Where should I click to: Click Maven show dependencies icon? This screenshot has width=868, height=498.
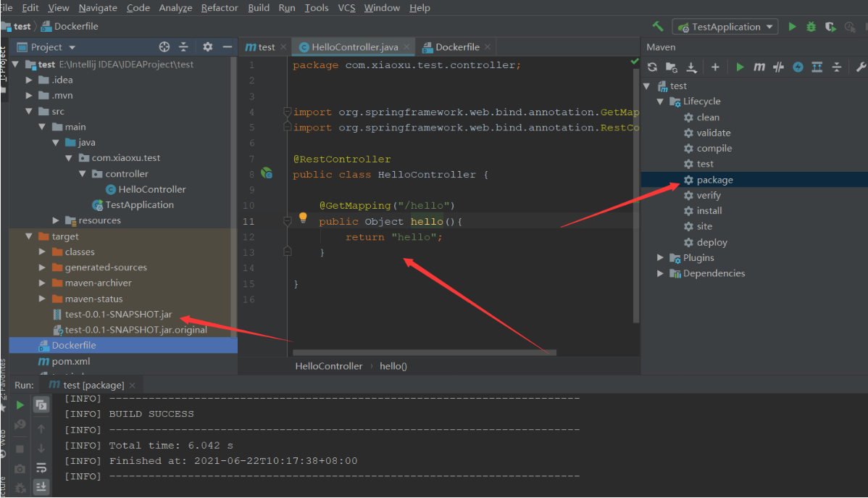tap(817, 67)
